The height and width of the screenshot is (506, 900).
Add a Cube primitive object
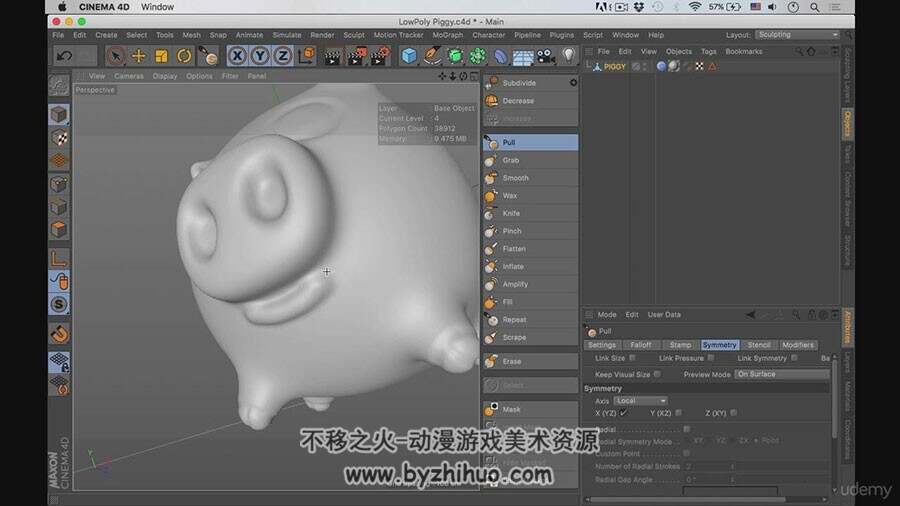[409, 56]
